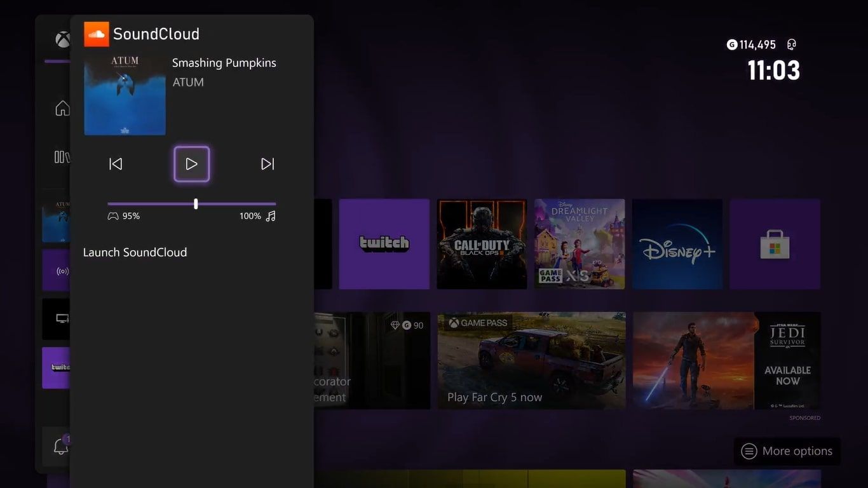This screenshot has width=868, height=488.
Task: Skip to the next track
Action: tap(267, 163)
